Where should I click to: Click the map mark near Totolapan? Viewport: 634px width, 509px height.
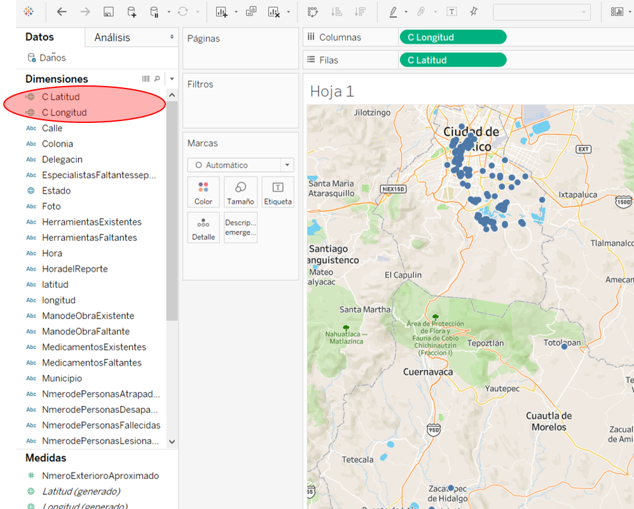(x=564, y=346)
